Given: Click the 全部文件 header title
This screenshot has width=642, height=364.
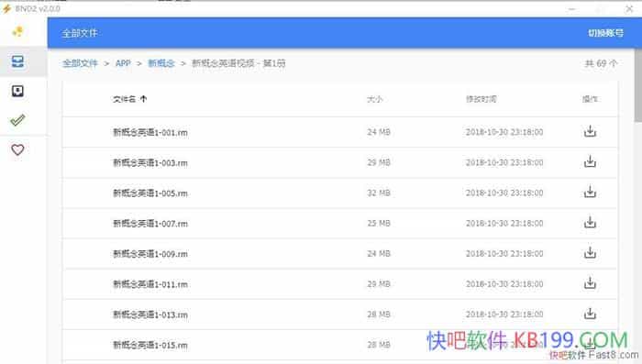Looking at the screenshot, I should tap(80, 33).
